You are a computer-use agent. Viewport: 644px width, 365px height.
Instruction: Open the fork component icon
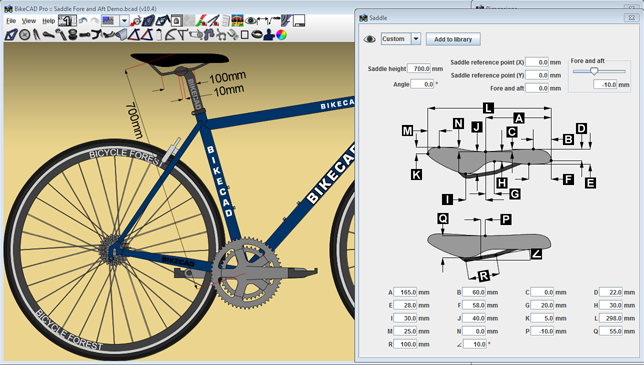click(37, 35)
